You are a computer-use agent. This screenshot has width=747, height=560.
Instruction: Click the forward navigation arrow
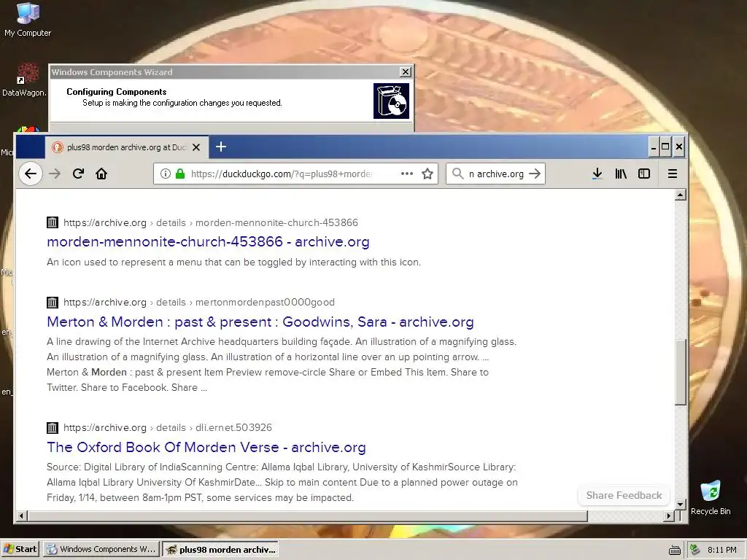tap(55, 174)
